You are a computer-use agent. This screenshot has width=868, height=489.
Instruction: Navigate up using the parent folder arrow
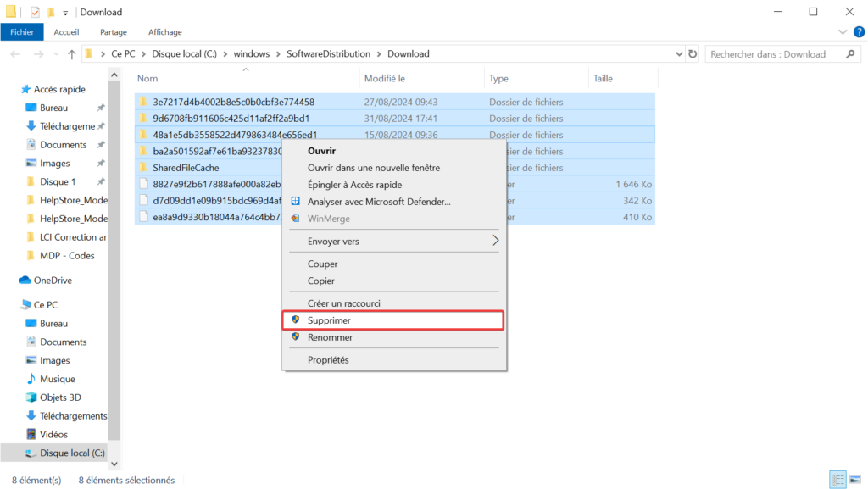[71, 53]
